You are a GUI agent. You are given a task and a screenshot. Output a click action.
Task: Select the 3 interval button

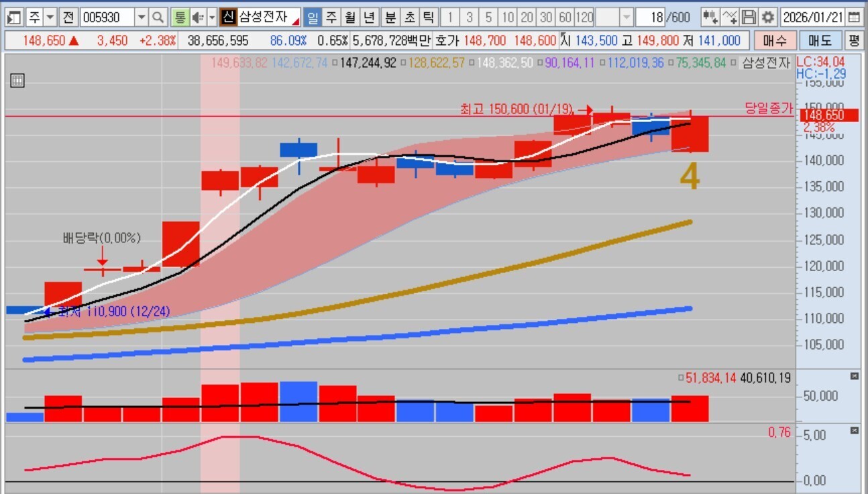[470, 17]
